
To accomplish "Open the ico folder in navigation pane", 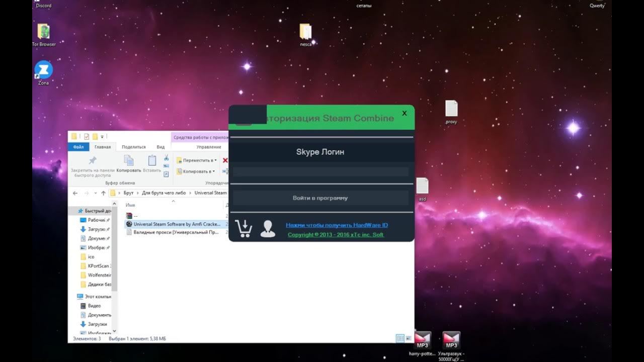I will tap(88, 257).
